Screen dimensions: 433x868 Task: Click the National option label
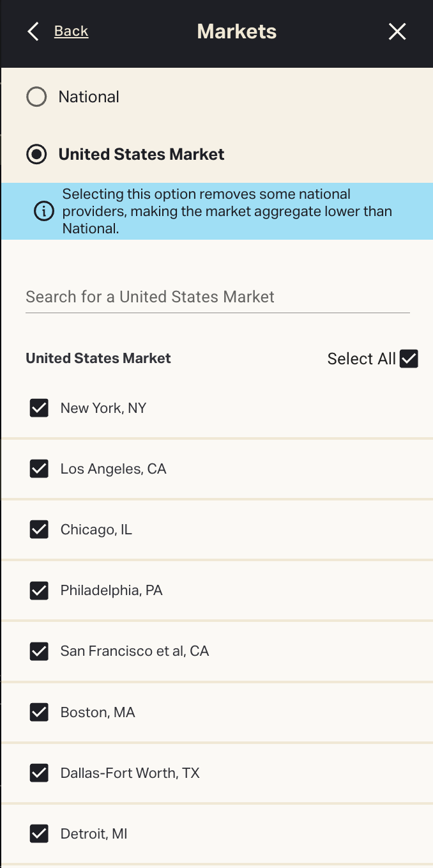pos(89,97)
